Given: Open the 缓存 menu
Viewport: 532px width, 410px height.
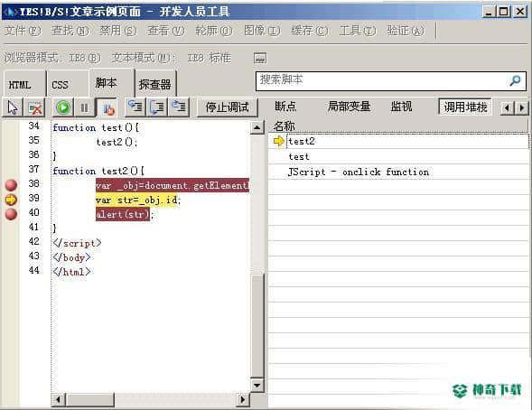Looking at the screenshot, I should click(x=310, y=31).
